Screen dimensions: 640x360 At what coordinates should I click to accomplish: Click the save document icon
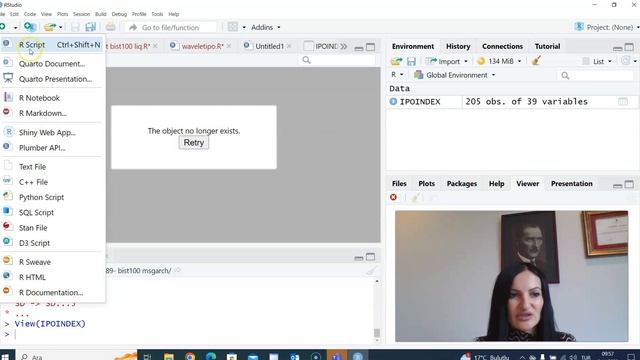point(75,27)
